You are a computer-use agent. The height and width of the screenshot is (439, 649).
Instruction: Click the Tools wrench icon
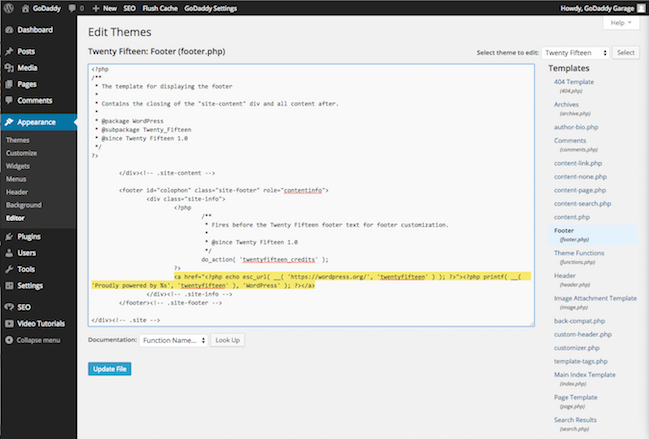click(x=9, y=269)
